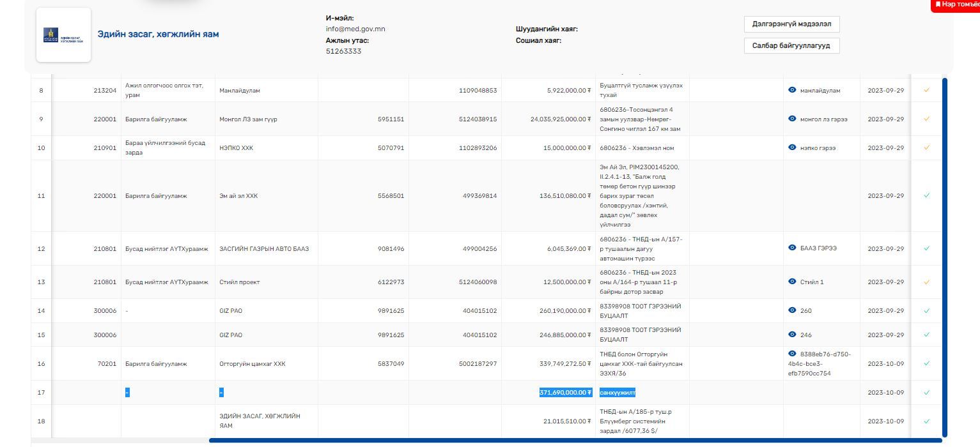Screen dimensions: 980x447
Task: Click the eye icon beside attachment 246
Action: coord(792,335)
